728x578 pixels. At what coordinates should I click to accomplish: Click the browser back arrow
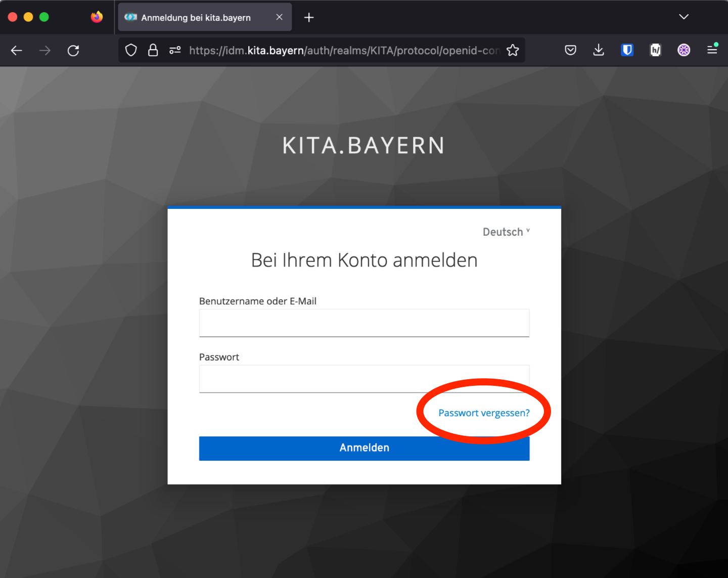(17, 51)
